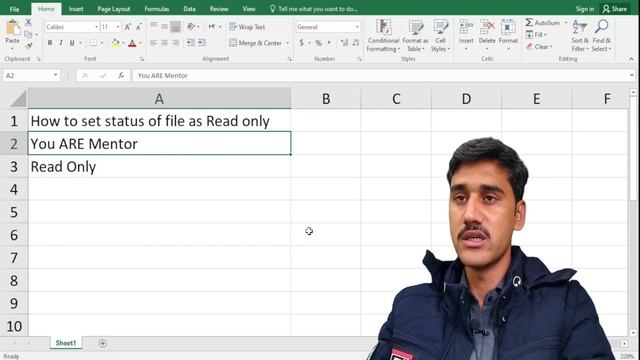The height and width of the screenshot is (360, 640).
Task: Click the Cut scissors icon
Action: point(28,23)
